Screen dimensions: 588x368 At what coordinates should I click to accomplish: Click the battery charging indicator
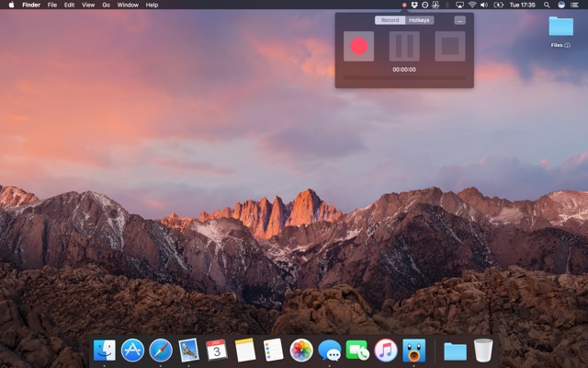point(498,5)
